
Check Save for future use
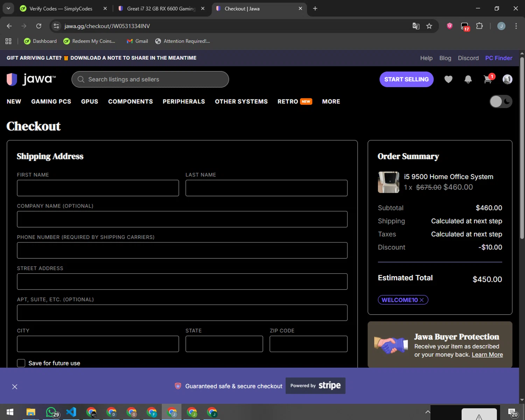(21, 363)
